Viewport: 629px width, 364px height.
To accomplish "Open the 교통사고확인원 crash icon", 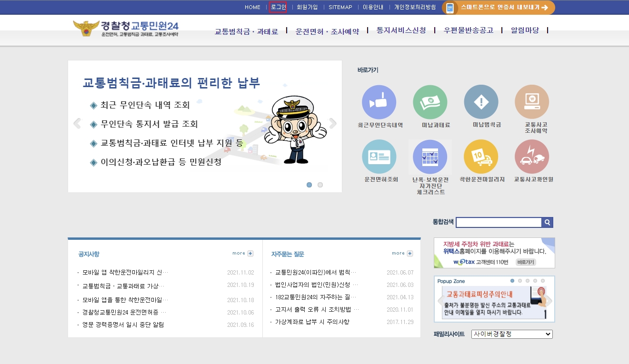I will (532, 157).
